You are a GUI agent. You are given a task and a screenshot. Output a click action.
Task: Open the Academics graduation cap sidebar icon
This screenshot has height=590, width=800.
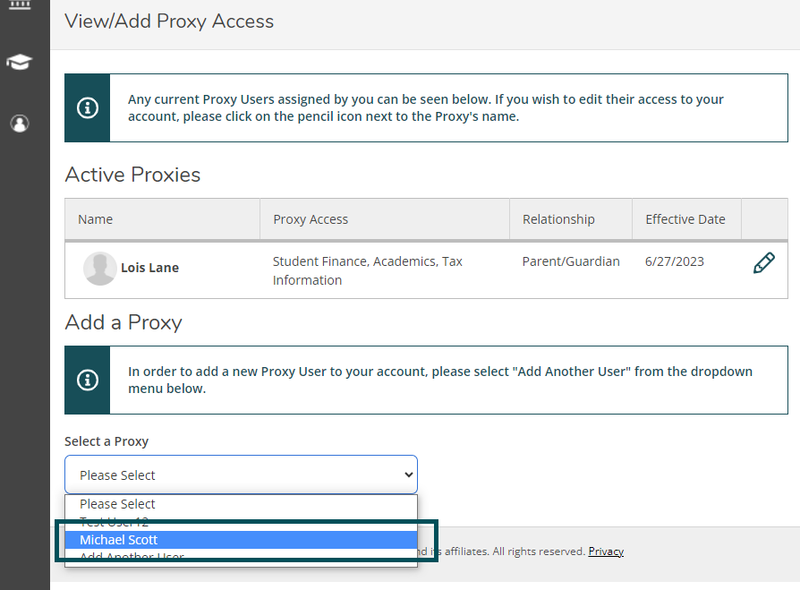(21, 61)
